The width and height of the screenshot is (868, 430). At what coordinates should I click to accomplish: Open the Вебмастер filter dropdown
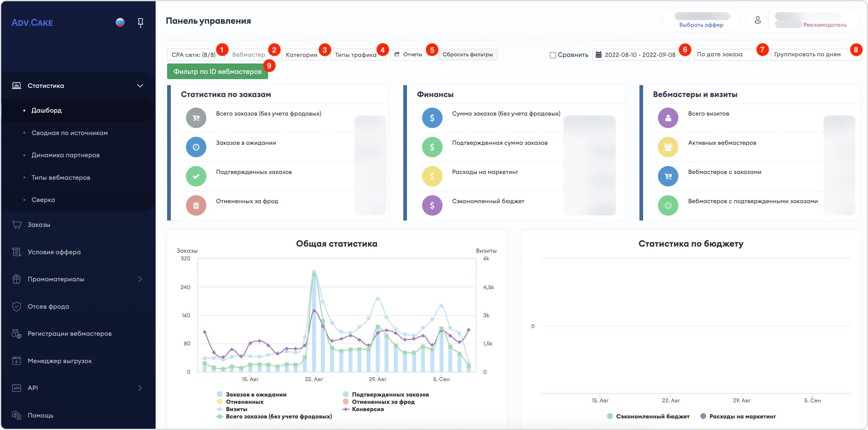[x=253, y=55]
